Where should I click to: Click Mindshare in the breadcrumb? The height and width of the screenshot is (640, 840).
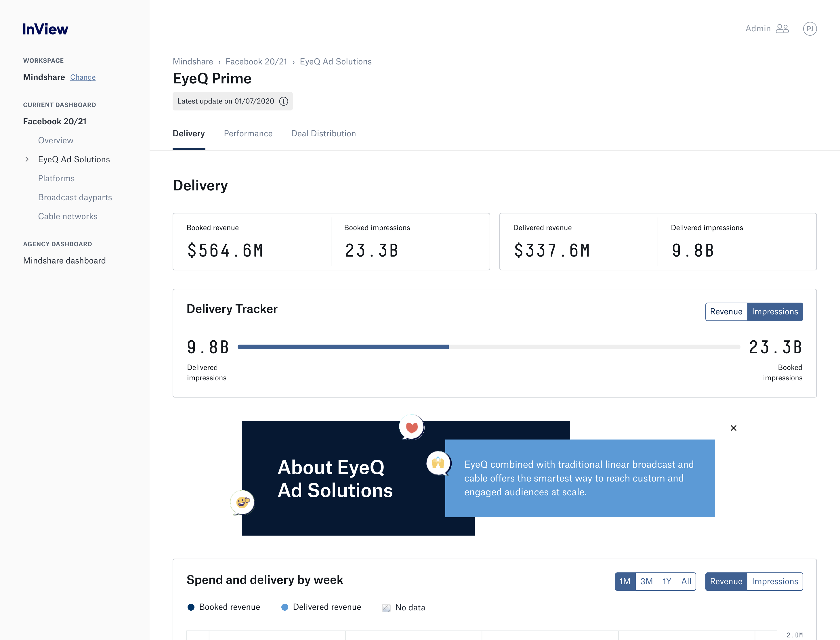pos(193,62)
